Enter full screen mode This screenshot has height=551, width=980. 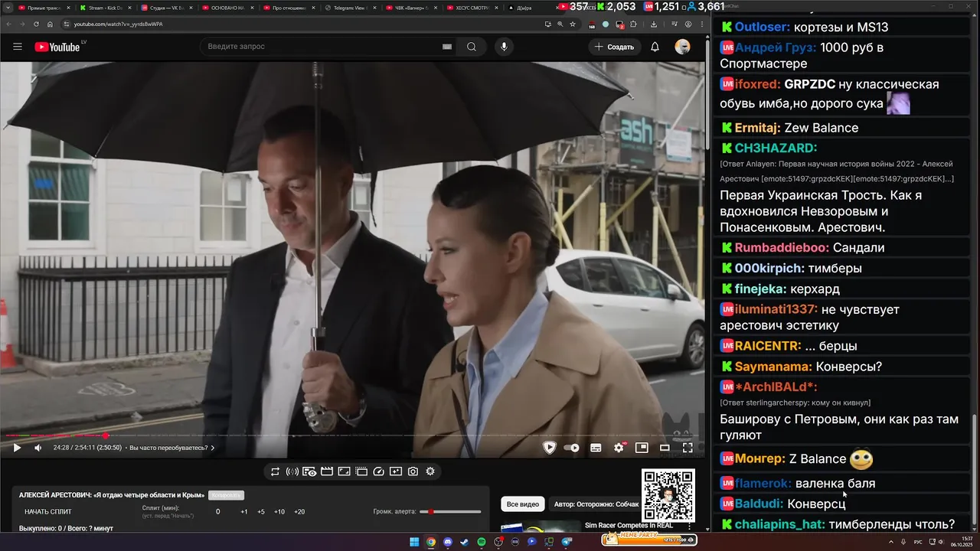pos(688,448)
